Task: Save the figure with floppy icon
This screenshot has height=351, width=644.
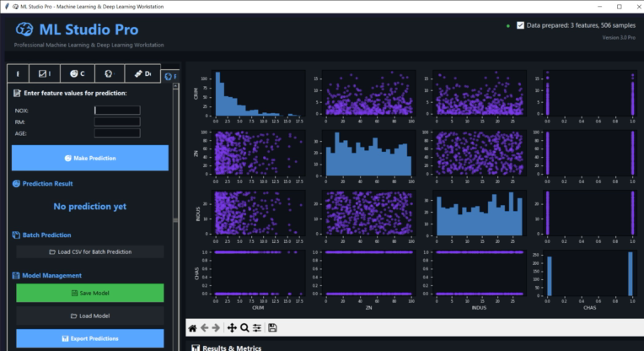Action: (272, 327)
